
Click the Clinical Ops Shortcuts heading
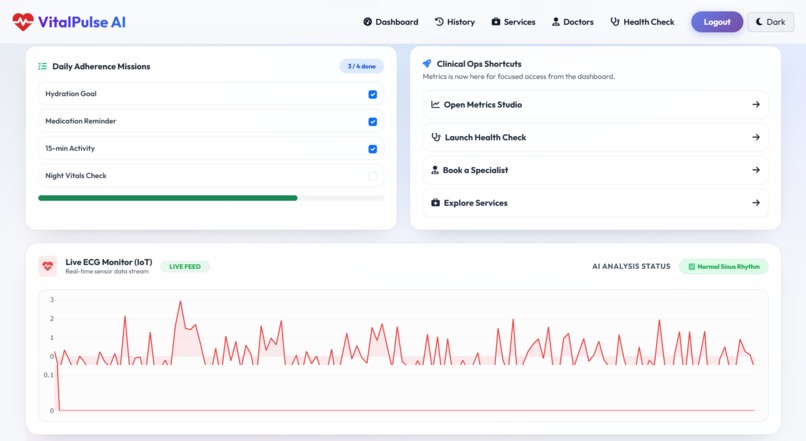click(x=479, y=64)
